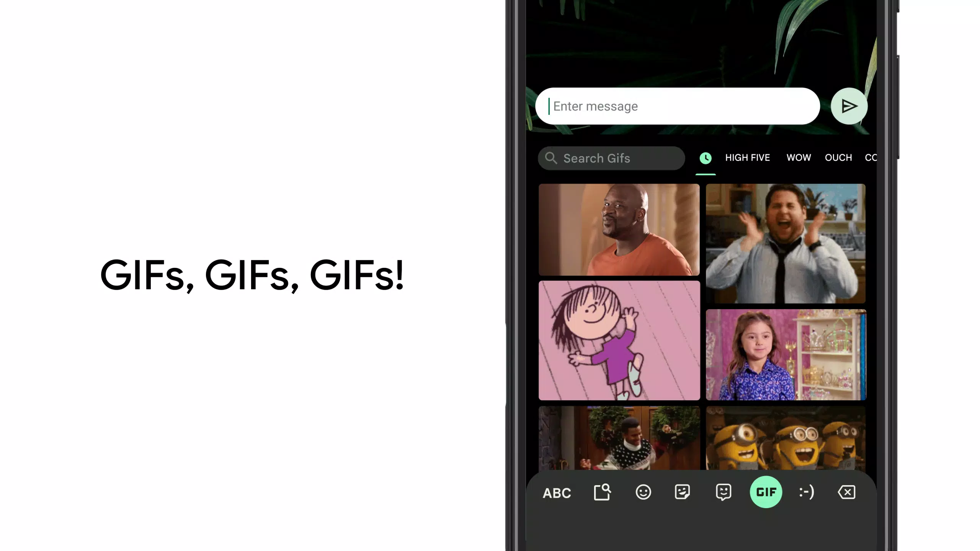980x551 pixels.
Task: Tap the emoji face icon
Action: [x=643, y=492]
